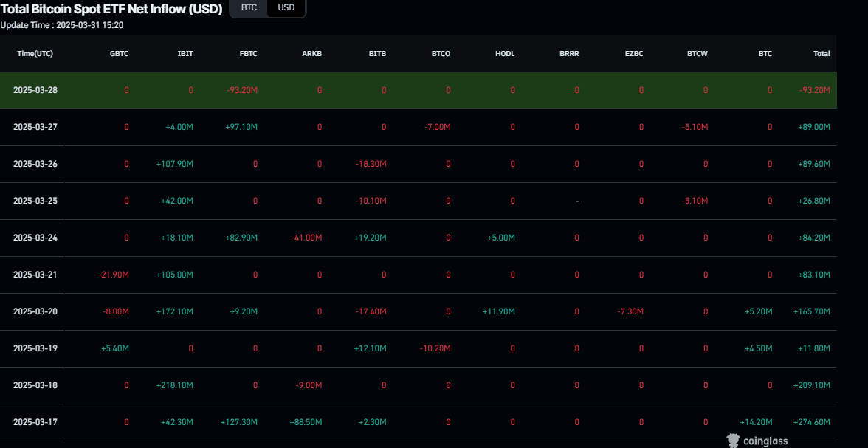Select the GBTC column header
This screenshot has height=448, width=868.
tap(119, 54)
